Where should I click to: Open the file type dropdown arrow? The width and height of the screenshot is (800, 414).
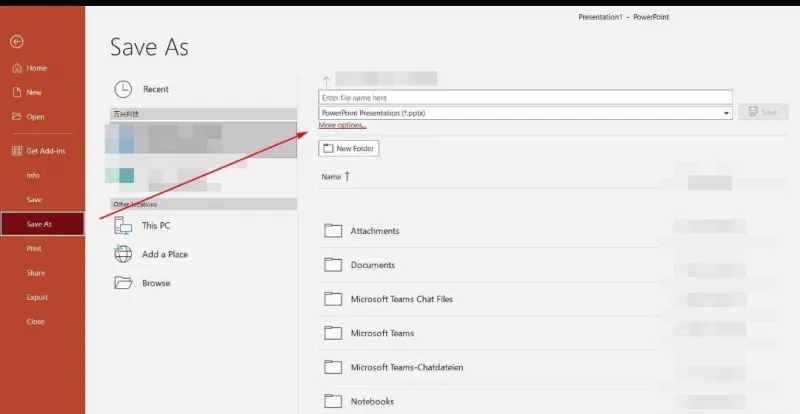click(727, 113)
